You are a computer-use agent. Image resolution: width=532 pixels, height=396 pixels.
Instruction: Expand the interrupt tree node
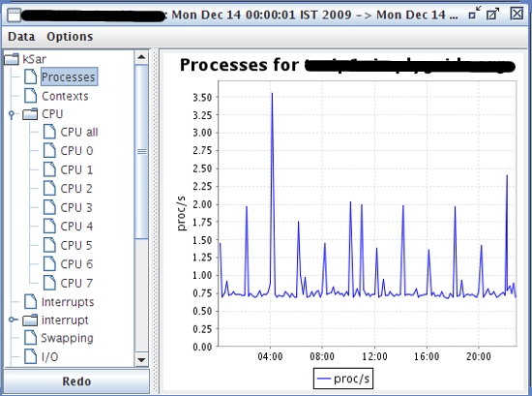(x=13, y=320)
